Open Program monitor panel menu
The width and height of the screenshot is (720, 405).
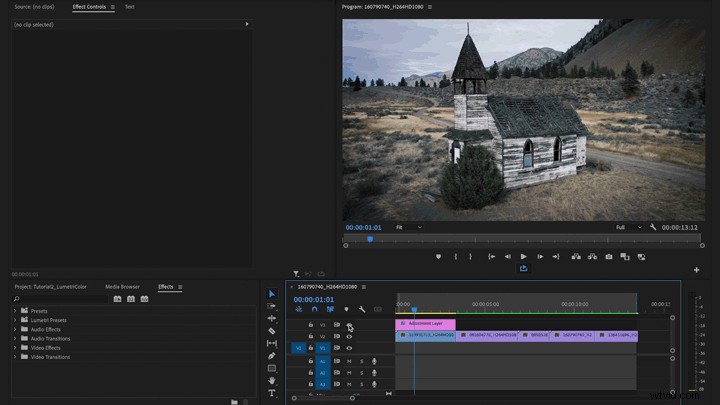(x=430, y=7)
